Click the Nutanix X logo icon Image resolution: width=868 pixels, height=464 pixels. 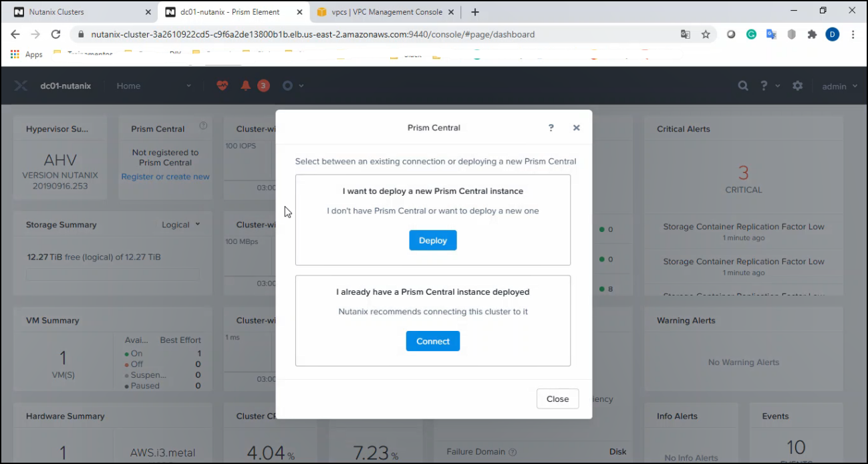(x=21, y=86)
